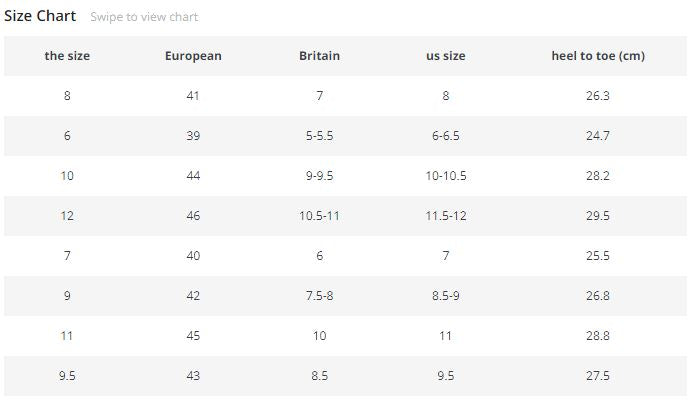Click European size 43 cell
The width and height of the screenshot is (694, 408).
coord(193,376)
